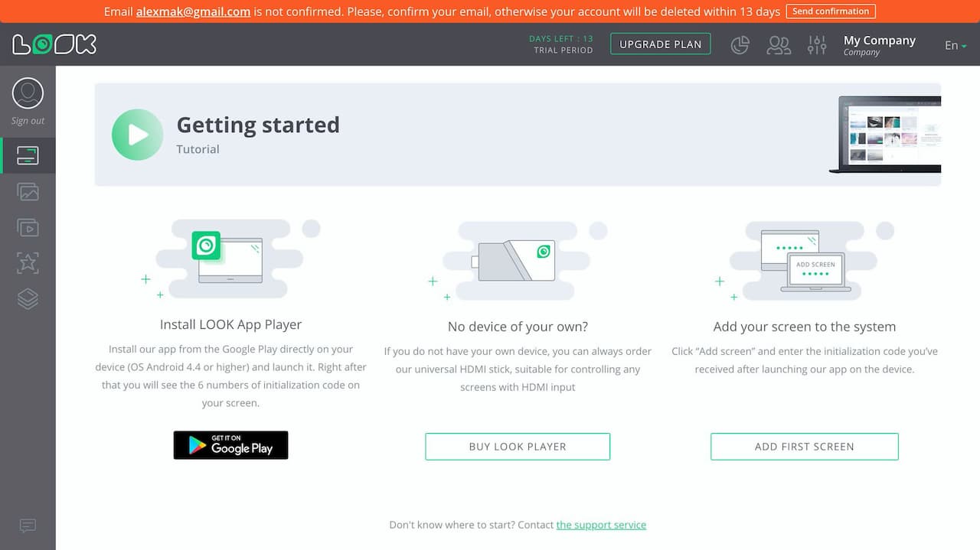Click the Tutorial subtitle text
The width and height of the screenshot is (980, 550).
[x=198, y=149]
